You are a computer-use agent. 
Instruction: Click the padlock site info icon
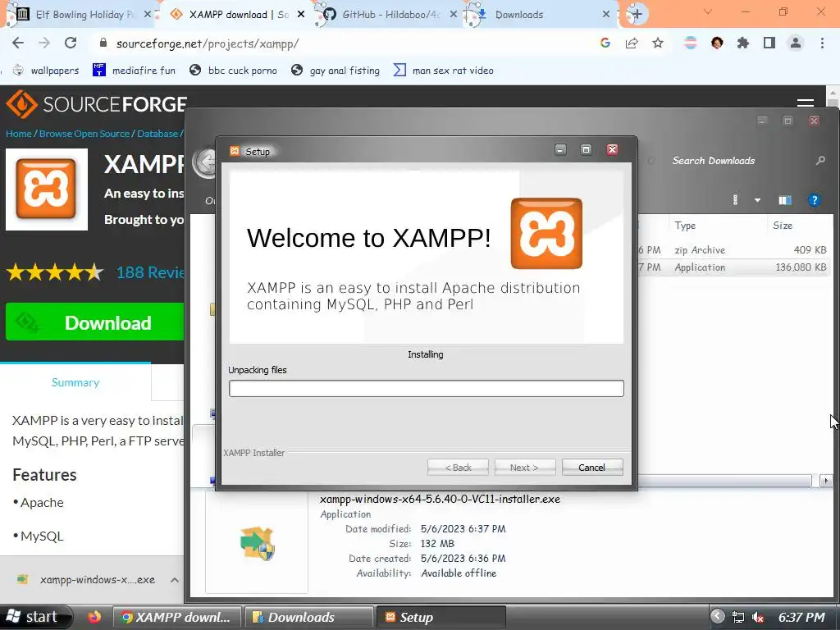point(103,43)
